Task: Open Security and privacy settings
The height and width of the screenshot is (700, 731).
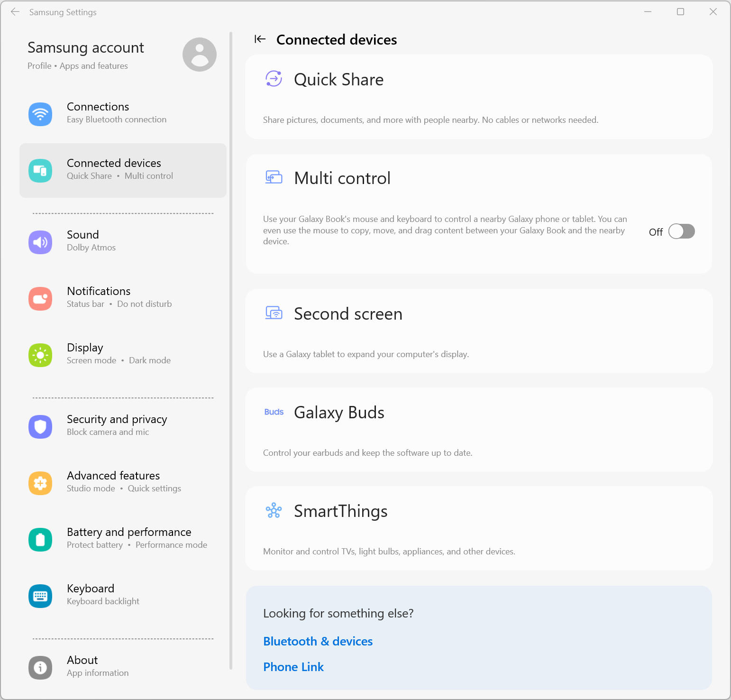Action: tap(123, 427)
